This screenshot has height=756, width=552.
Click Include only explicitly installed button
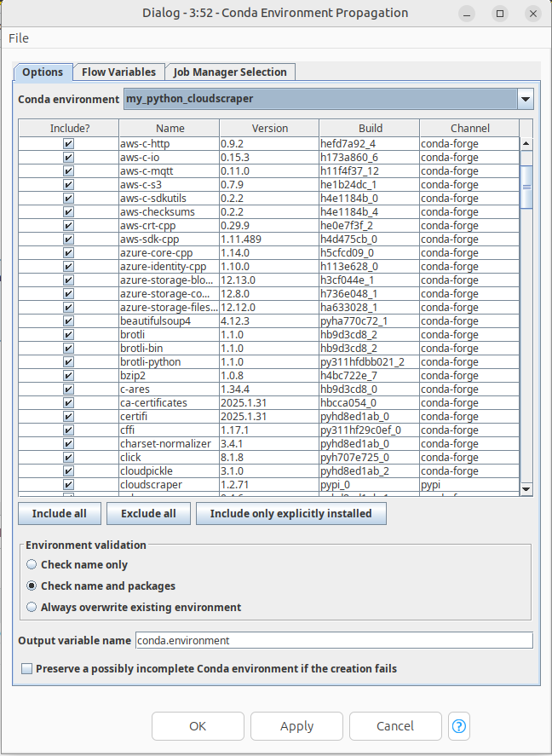click(291, 513)
